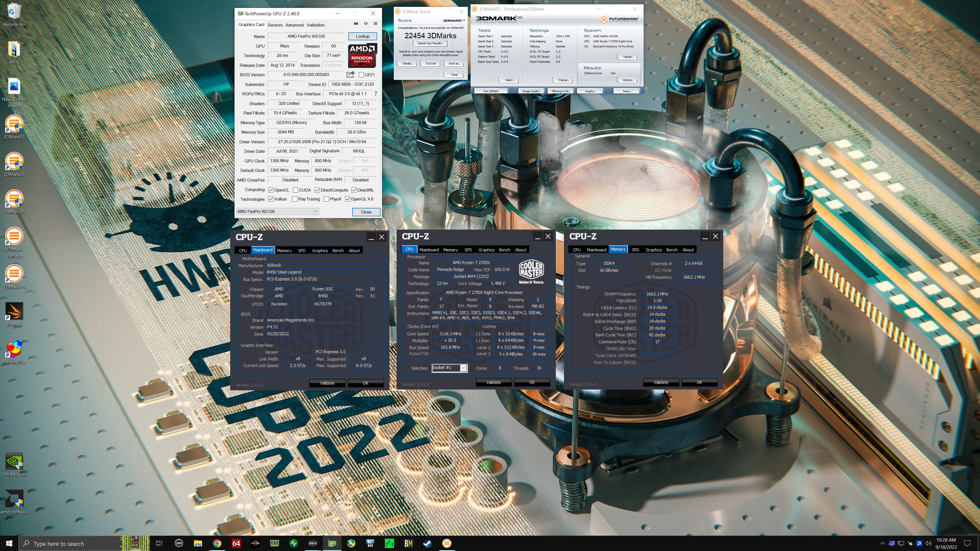Click the Save as button in 3DMark Score

[454, 64]
